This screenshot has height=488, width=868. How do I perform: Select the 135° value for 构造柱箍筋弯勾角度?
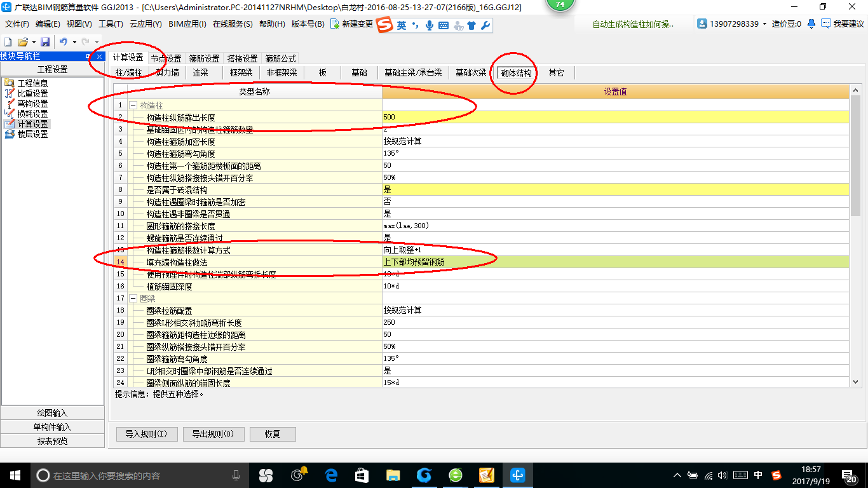[616, 153]
